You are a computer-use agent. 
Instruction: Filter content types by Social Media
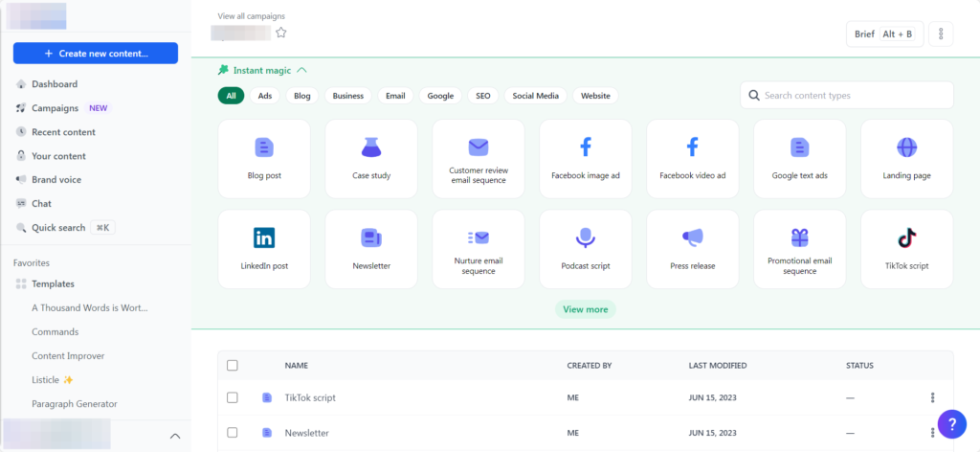[536, 96]
